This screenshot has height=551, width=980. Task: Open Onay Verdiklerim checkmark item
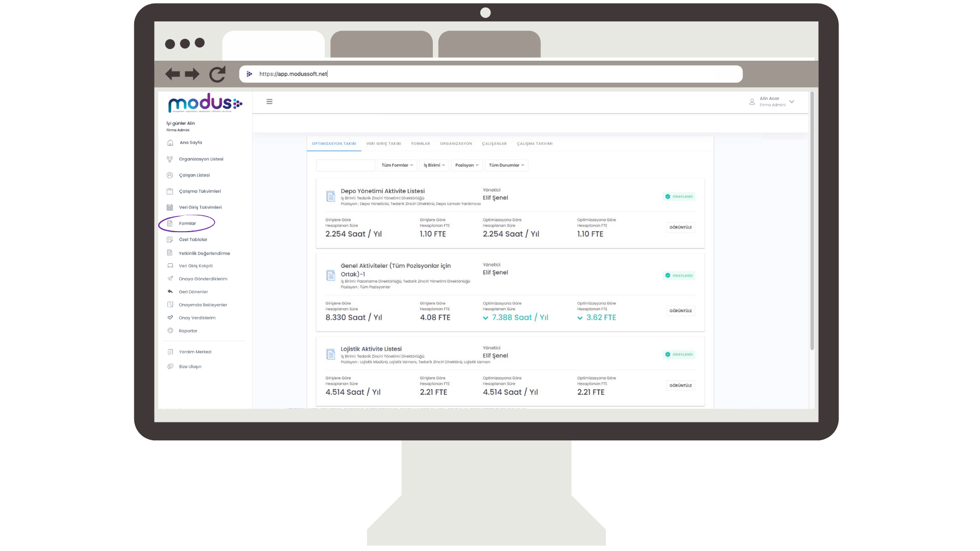(197, 318)
